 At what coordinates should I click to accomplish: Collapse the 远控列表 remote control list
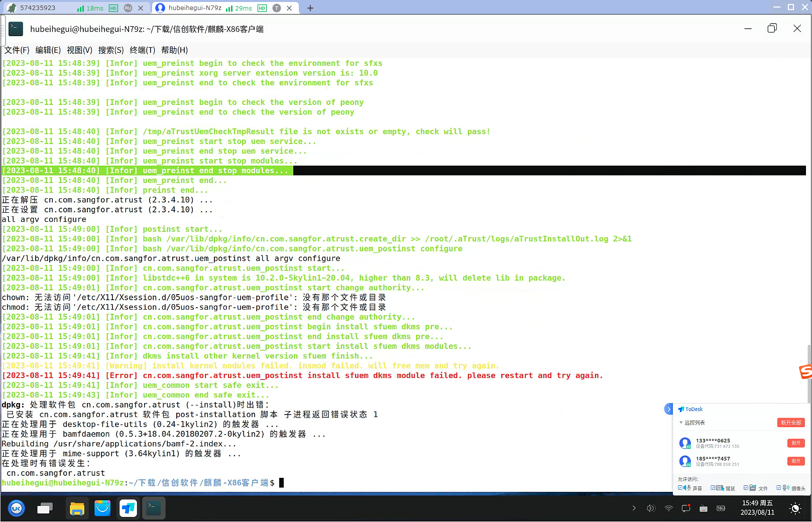pyautogui.click(x=681, y=423)
